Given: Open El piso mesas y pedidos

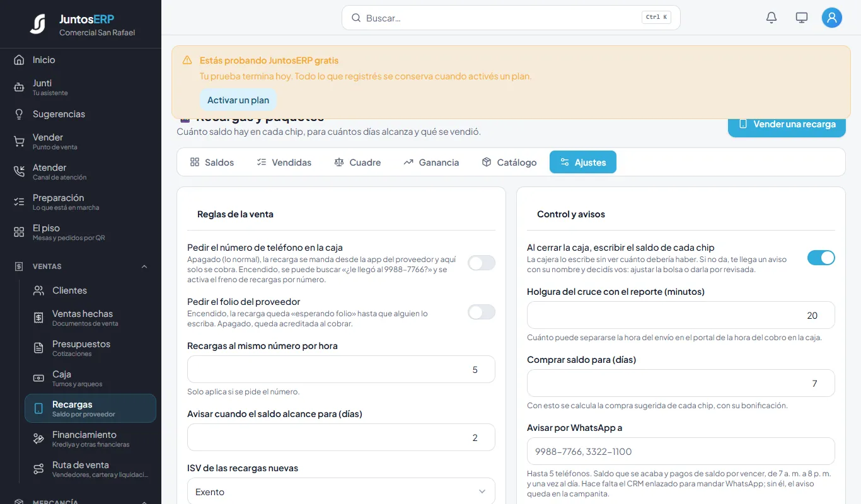Looking at the screenshot, I should [x=81, y=232].
